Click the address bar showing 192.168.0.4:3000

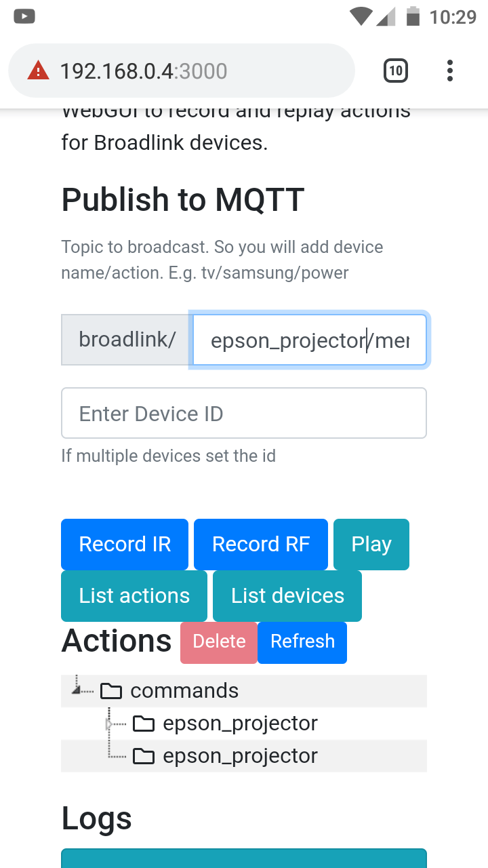click(182, 71)
